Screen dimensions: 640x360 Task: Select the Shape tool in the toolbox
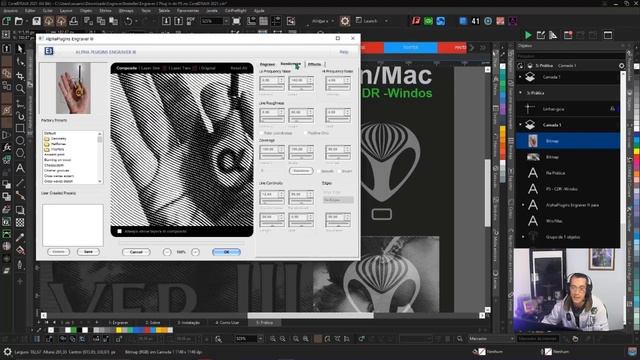tap(20, 62)
